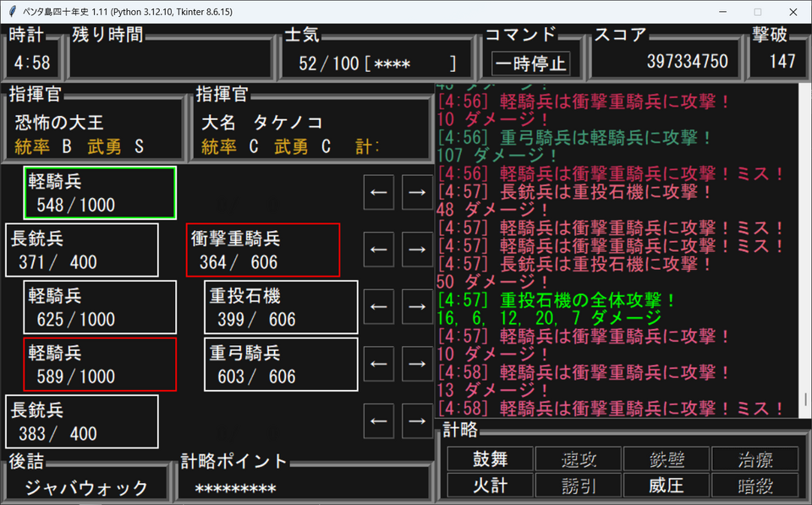Select the 軽騎兵 unit with 548/1000
This screenshot has width=812, height=505.
click(100, 192)
